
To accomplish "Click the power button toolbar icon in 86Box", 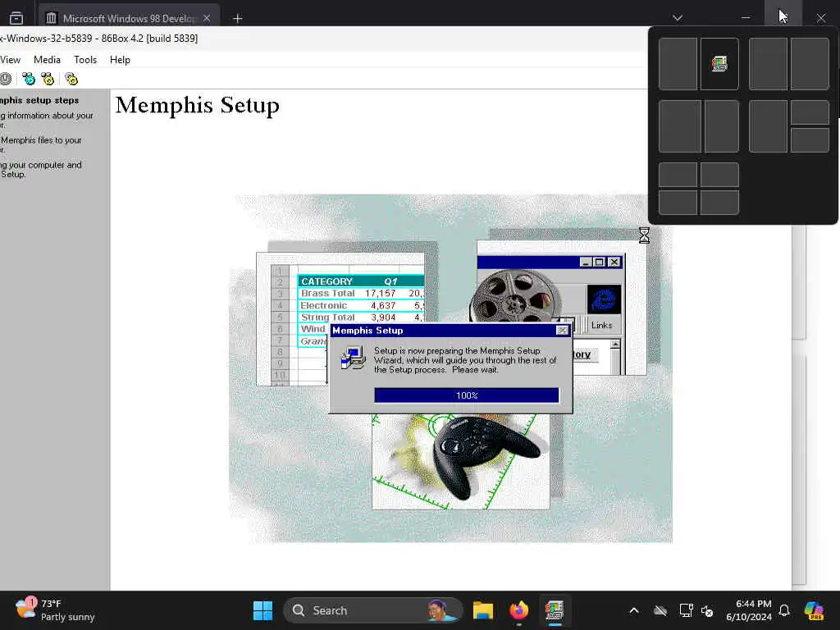I will (5, 80).
